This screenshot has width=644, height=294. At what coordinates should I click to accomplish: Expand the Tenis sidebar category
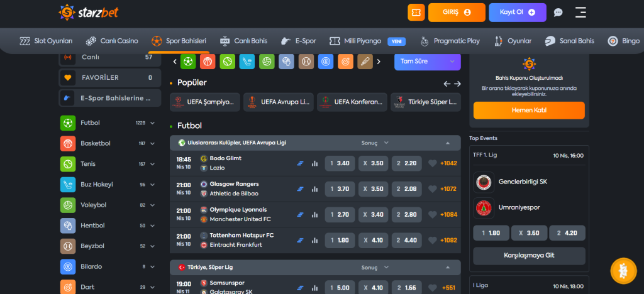152,164
